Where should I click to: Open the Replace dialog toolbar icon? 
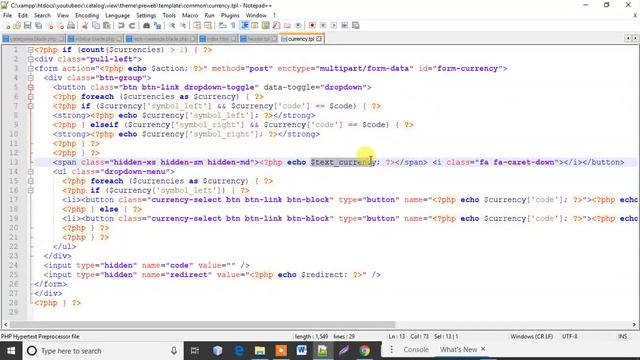[158, 25]
